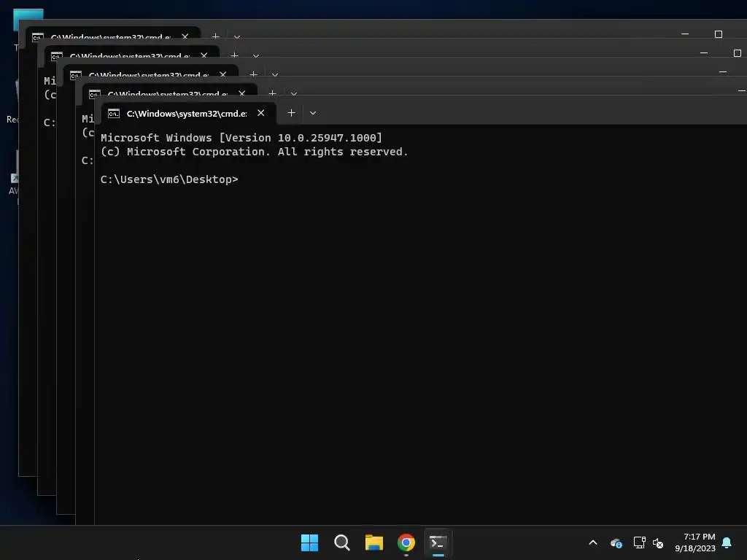This screenshot has height=560, width=747.
Task: Select the second terminal window's cmd.exe tab
Action: 169,91
